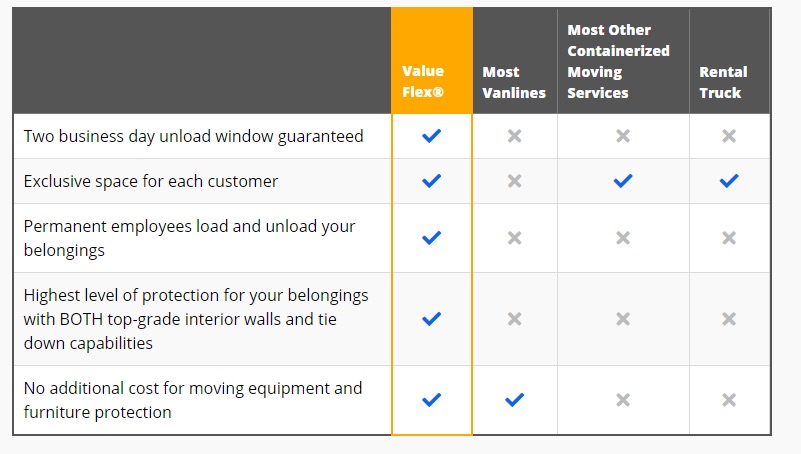Click Most Vanlines X for permanent employees row
801x454 pixels.
[514, 238]
